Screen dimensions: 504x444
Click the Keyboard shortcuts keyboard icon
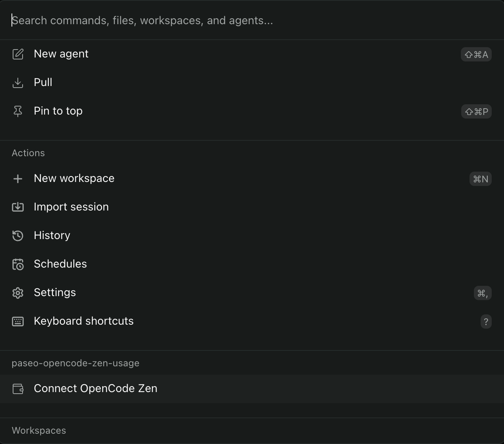[18, 321]
